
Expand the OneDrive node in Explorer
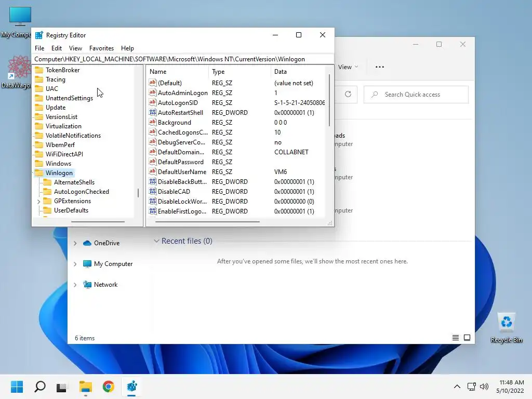(75, 243)
